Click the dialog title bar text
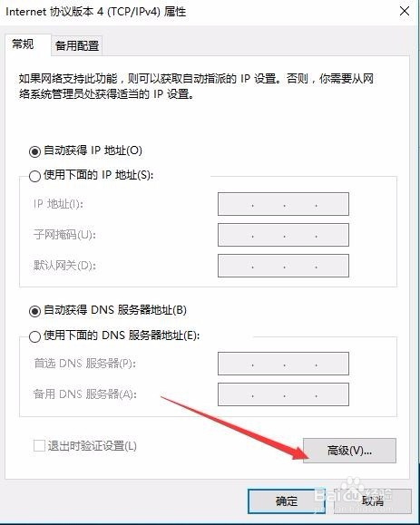Viewport: 420px width, 525px height. [96, 12]
